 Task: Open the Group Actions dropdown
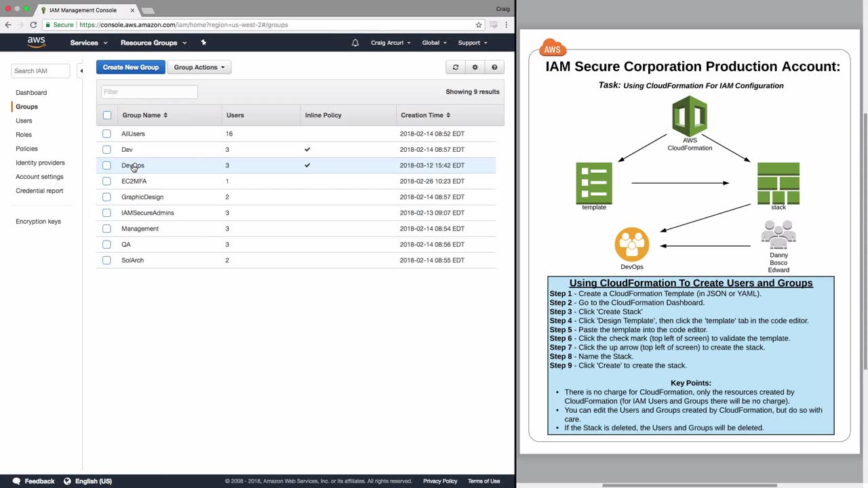point(199,67)
